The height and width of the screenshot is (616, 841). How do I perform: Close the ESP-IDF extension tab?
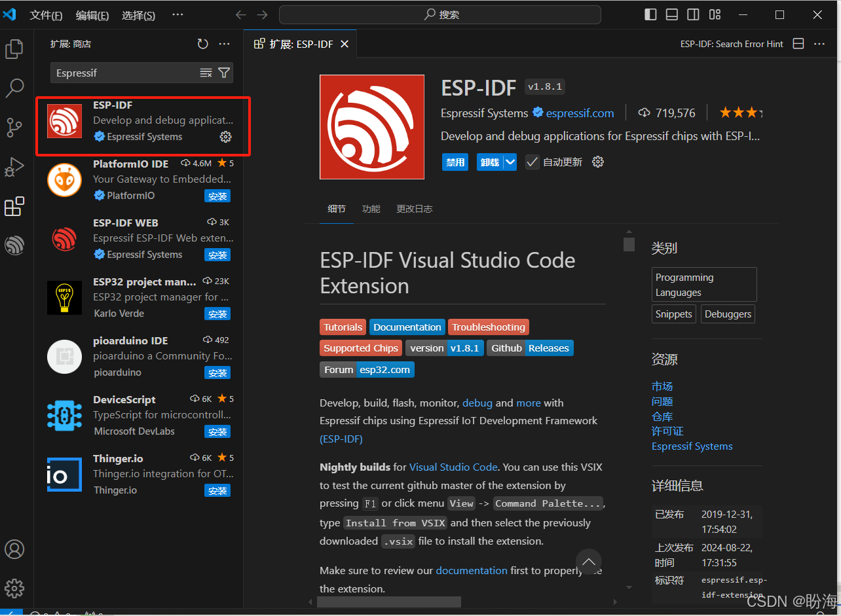pyautogui.click(x=345, y=44)
